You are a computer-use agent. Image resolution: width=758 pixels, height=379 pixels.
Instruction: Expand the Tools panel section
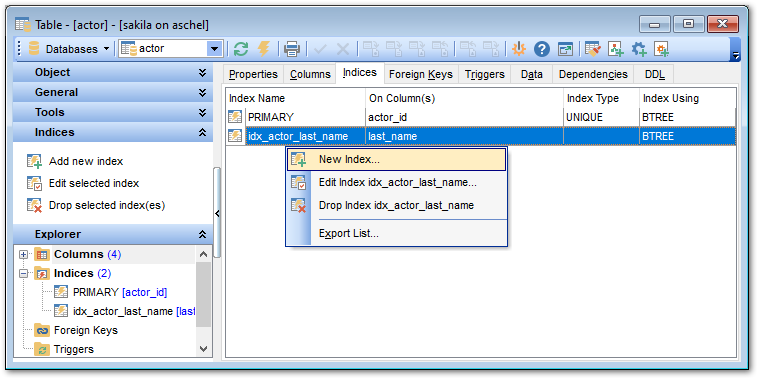(113, 113)
